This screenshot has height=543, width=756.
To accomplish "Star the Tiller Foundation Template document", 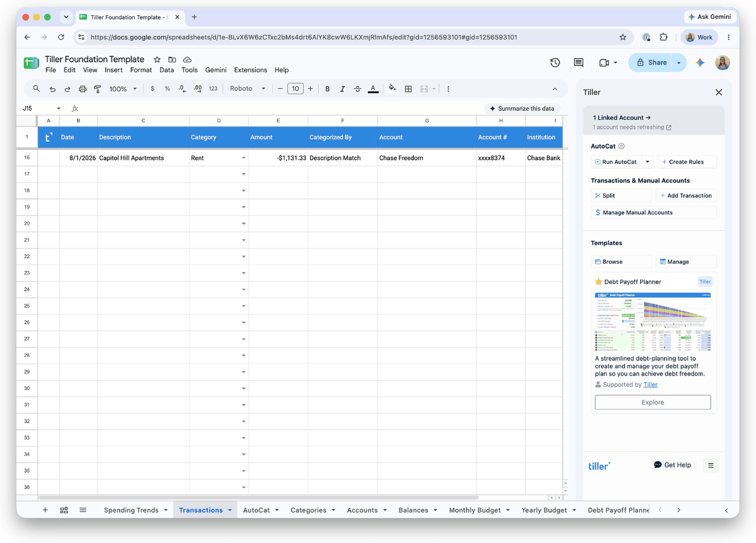I will pyautogui.click(x=157, y=59).
